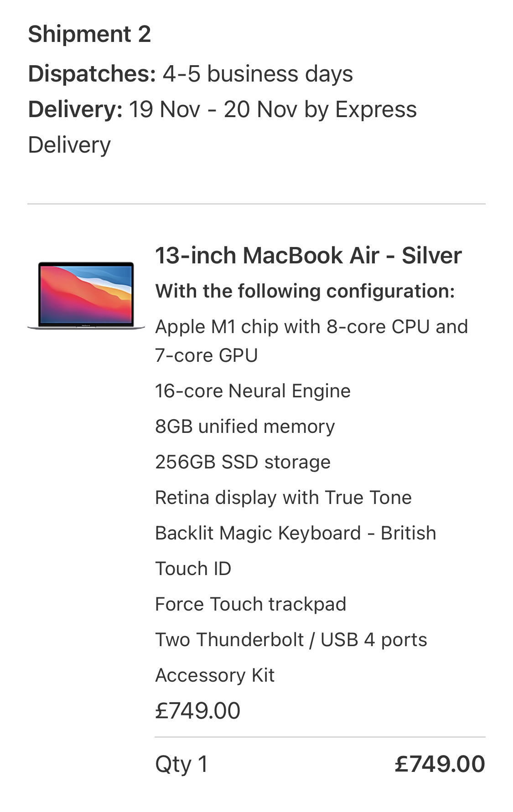The height and width of the screenshot is (812, 513).
Task: Click the 256GB SSD storage entry
Action: (243, 462)
